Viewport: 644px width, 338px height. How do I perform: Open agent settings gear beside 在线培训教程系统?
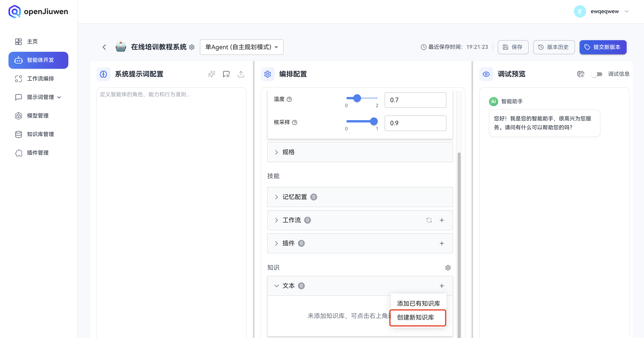pyautogui.click(x=192, y=47)
